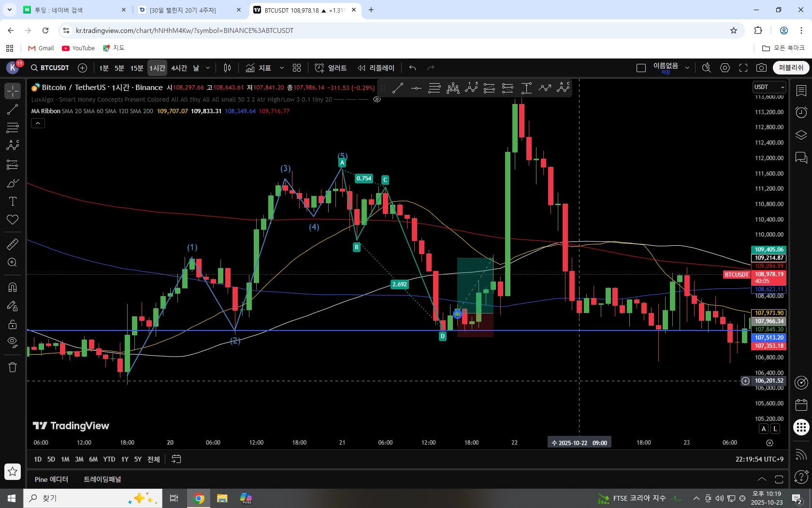Image resolution: width=812 pixels, height=508 pixels.
Task: Create an 얼러트 alert
Action: (x=331, y=68)
